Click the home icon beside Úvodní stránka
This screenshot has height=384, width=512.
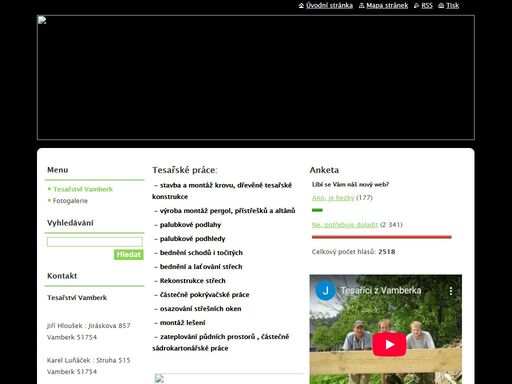point(301,5)
